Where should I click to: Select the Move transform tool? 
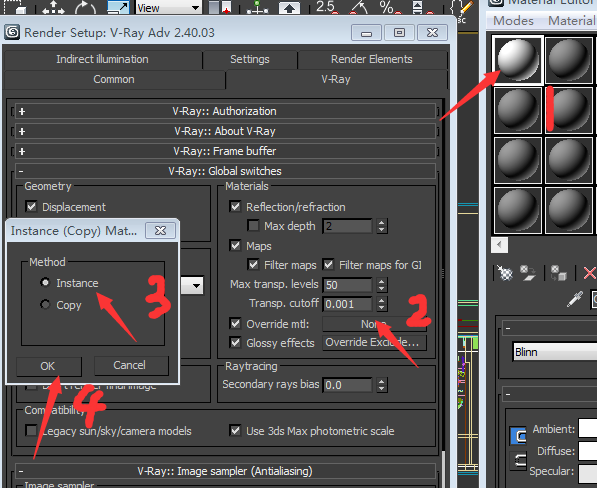[x=53, y=8]
